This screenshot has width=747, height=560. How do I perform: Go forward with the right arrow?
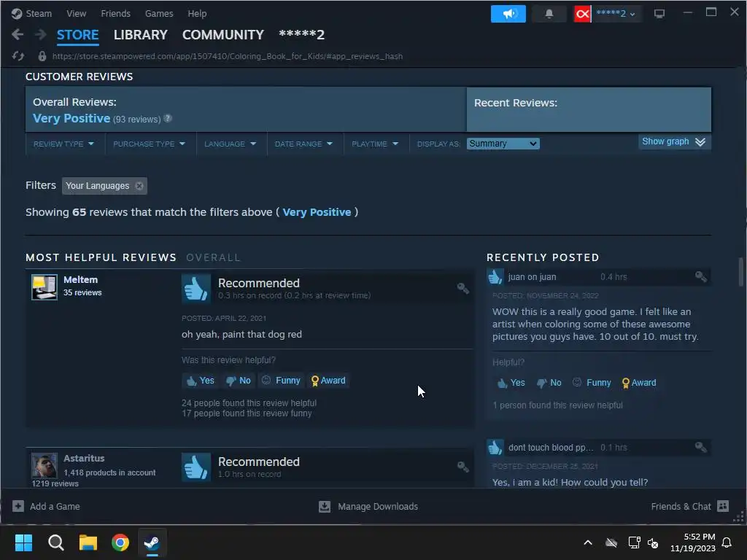(x=41, y=34)
